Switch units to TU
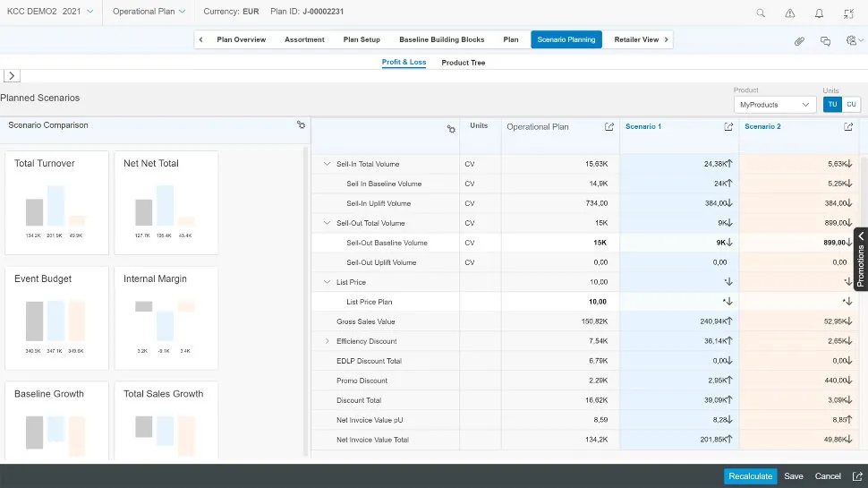The width and height of the screenshot is (868, 488). tap(832, 105)
